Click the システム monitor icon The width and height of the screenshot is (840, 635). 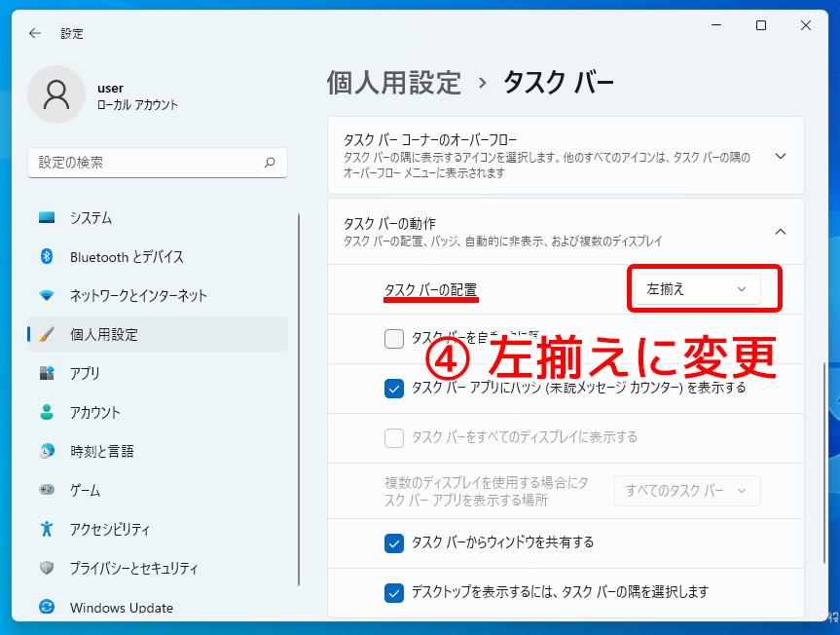pyautogui.click(x=47, y=217)
